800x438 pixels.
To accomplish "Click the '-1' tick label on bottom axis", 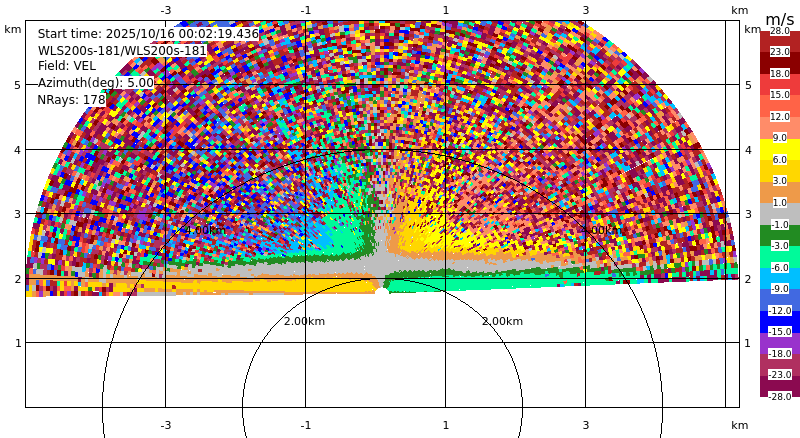I will pos(306,425).
